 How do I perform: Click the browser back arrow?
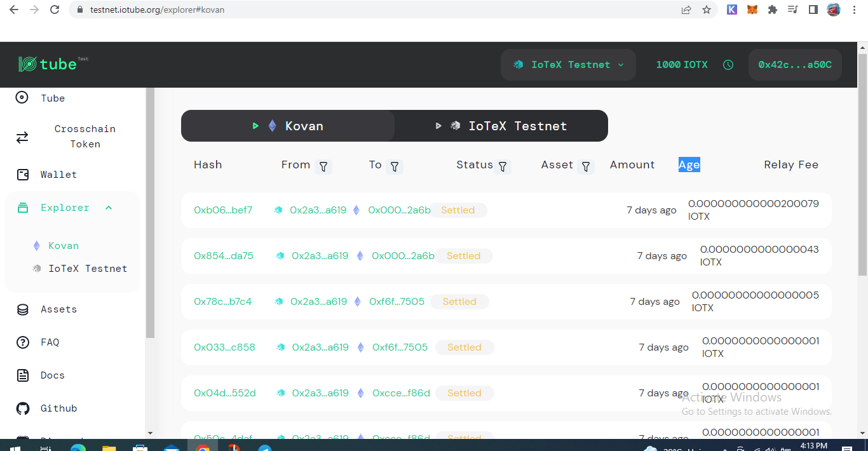click(x=14, y=10)
